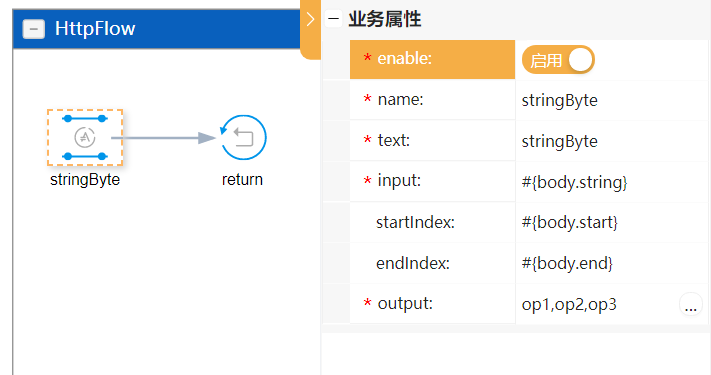Screen dimensions: 711x375
Task: Toggle the enable 启用 switch
Action: tap(558, 60)
